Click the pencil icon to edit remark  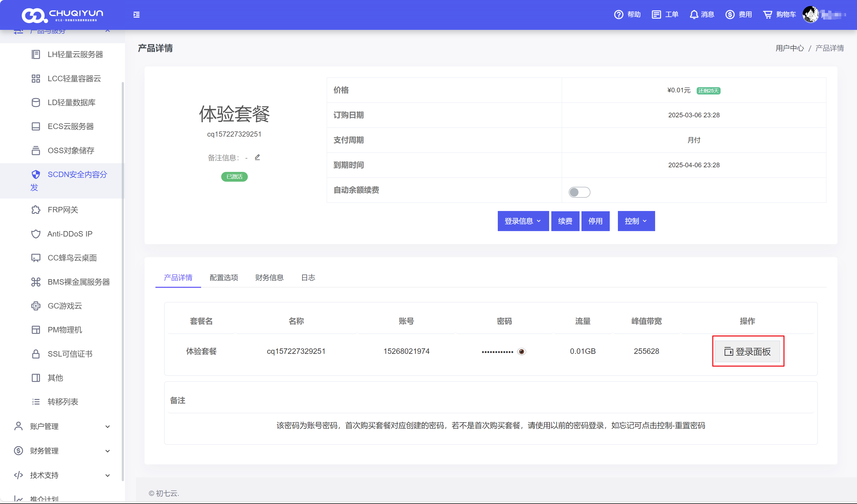tap(257, 157)
